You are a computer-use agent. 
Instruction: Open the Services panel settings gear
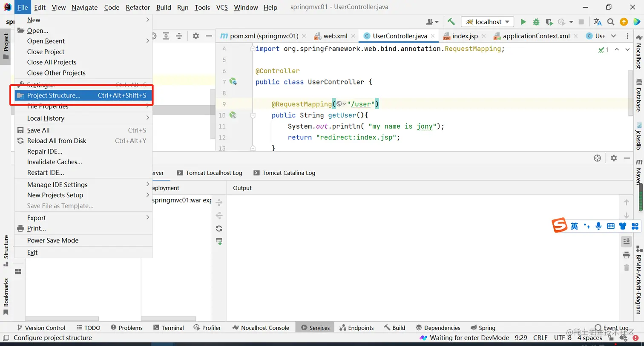613,158
